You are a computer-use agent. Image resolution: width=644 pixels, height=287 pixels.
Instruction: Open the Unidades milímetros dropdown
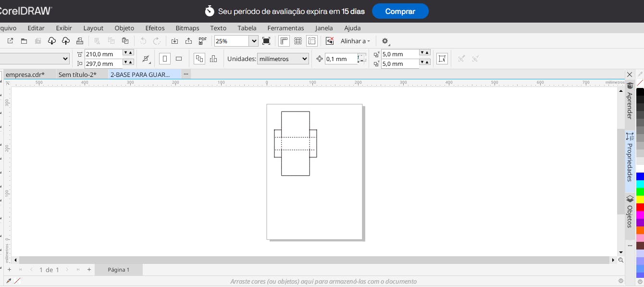tap(283, 59)
